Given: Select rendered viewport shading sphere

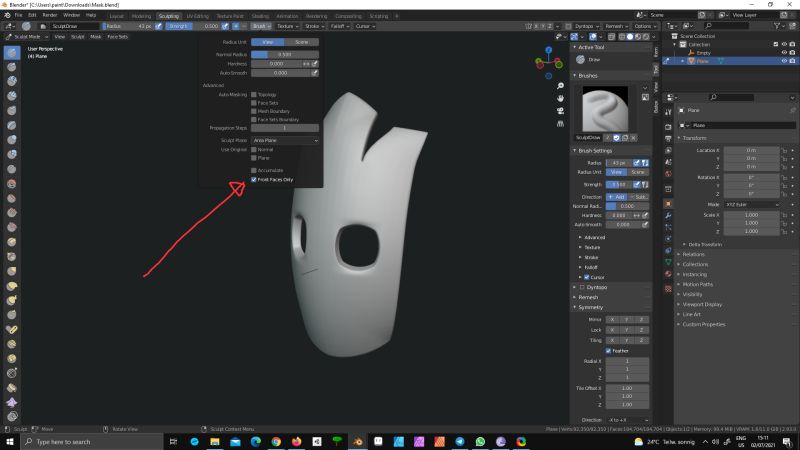Looking at the screenshot, I should pyautogui.click(x=646, y=37).
